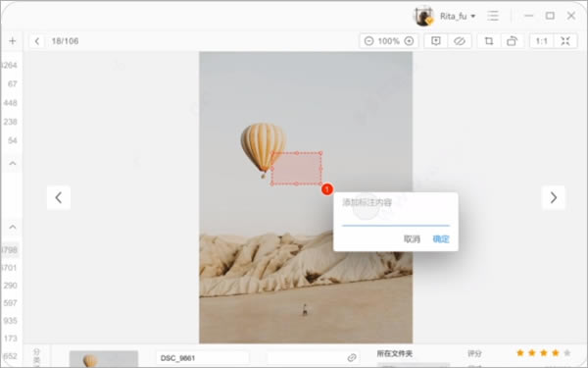Viewport: 588px width, 368px height.
Task: Cancel the annotation with 取消
Action: click(412, 238)
